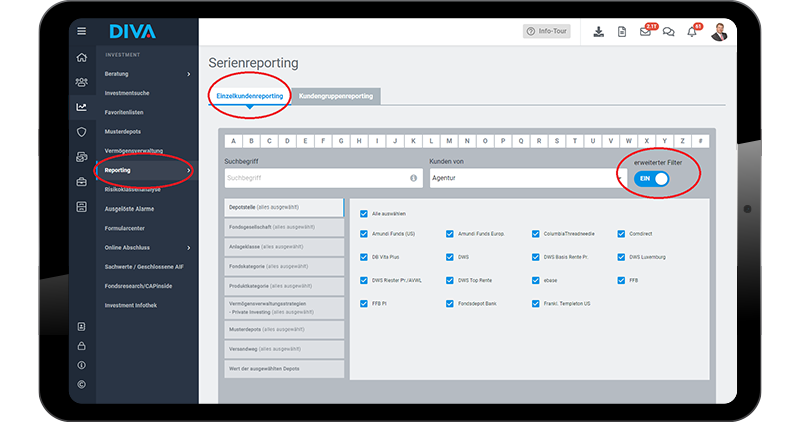Click the document icon in top bar
800x422 pixels.
621,32
